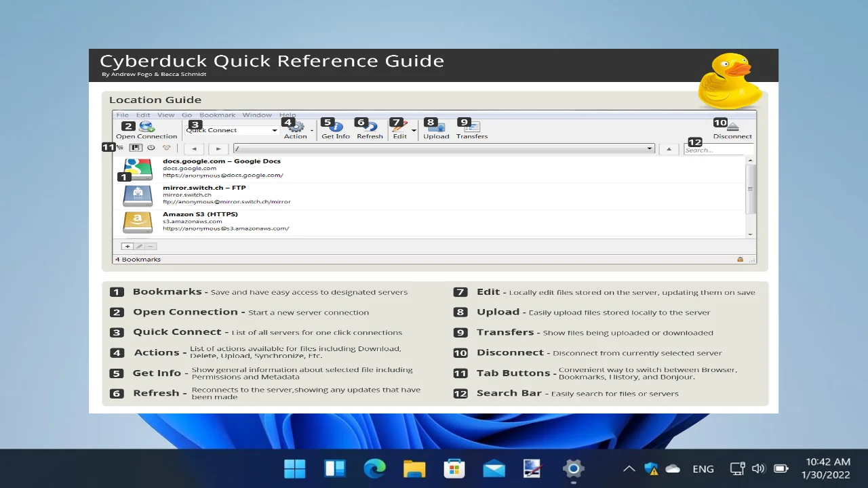Expand the Quick Connect dropdown
Viewport: 868px width, 488px height.
point(274,130)
